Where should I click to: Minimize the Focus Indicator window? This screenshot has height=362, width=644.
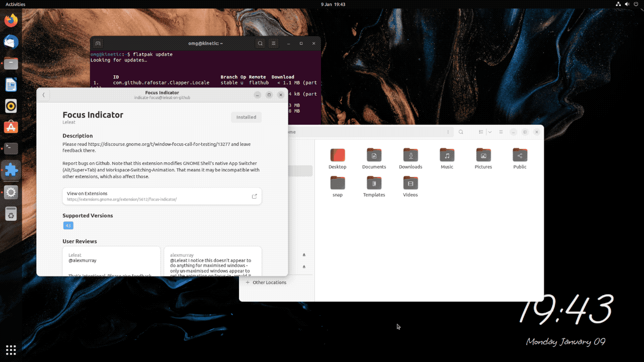click(257, 95)
